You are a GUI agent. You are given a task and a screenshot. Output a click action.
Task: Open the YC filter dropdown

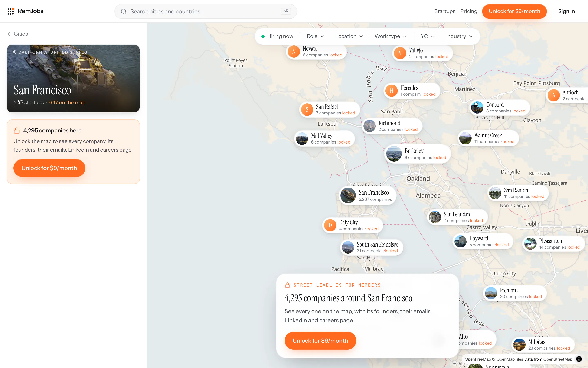[427, 36]
